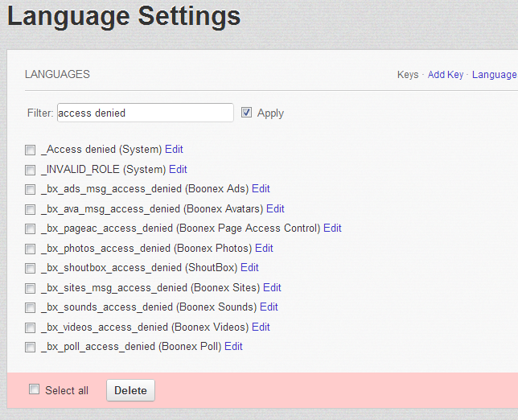The height and width of the screenshot is (420, 518).
Task: Tick the _INVALID_ROLE key checkbox
Action: pyautogui.click(x=31, y=170)
